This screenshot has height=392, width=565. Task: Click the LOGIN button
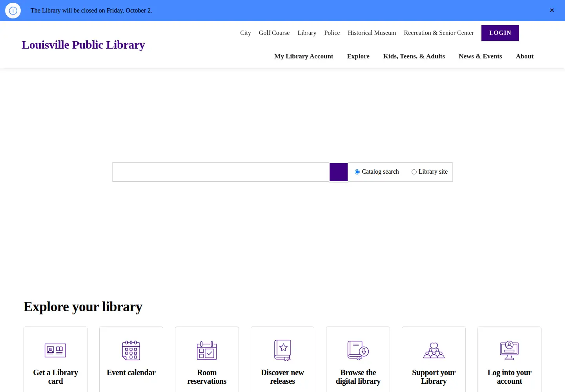tap(500, 33)
